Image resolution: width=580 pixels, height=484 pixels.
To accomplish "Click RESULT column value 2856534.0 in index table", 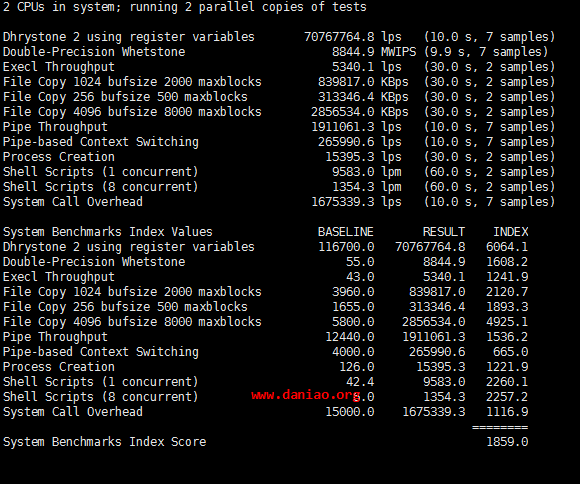I will pos(434,322).
